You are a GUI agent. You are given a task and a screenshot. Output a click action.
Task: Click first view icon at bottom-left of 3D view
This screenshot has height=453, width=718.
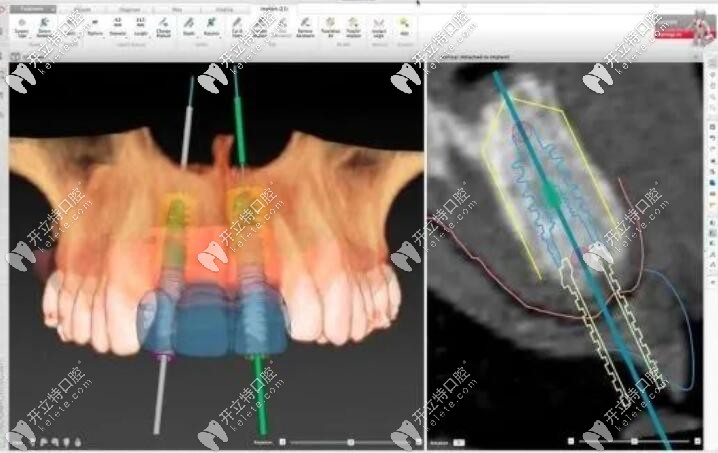pyautogui.click(x=16, y=440)
